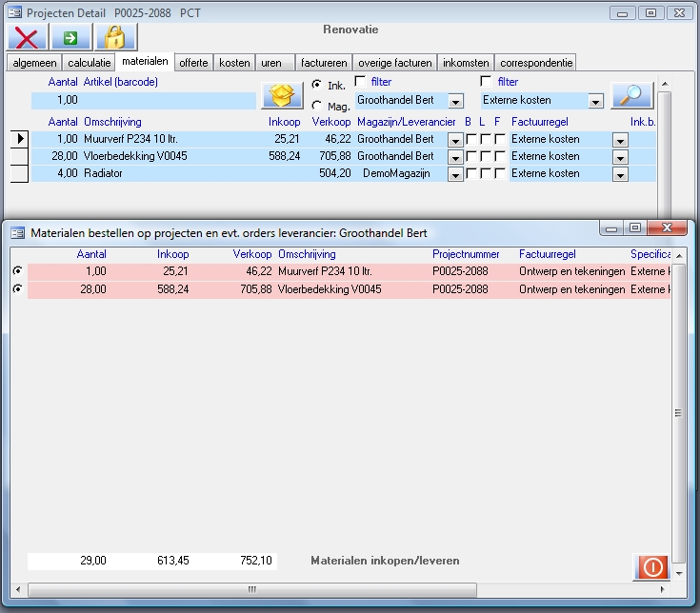Tick the F checkbox for Muurverf row
Screen dimensions: 700x613
click(500, 139)
